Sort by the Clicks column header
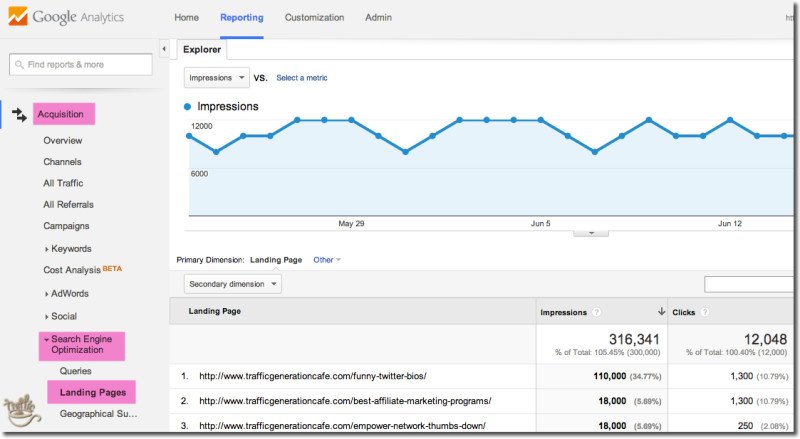 pos(684,312)
